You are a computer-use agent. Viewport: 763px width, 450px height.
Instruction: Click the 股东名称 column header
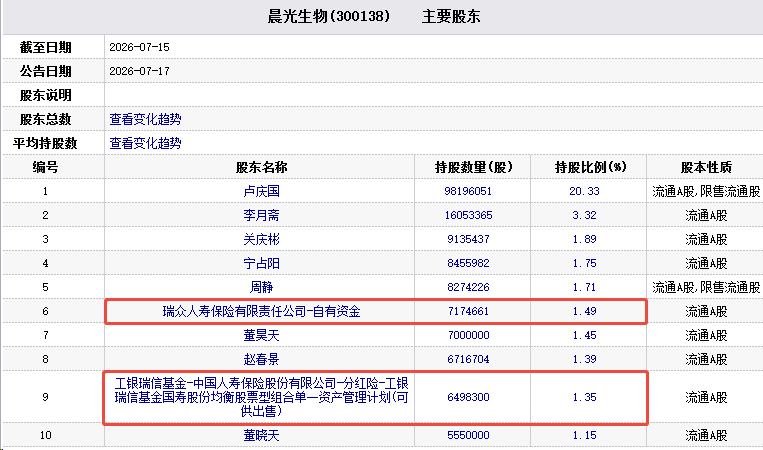(261, 167)
